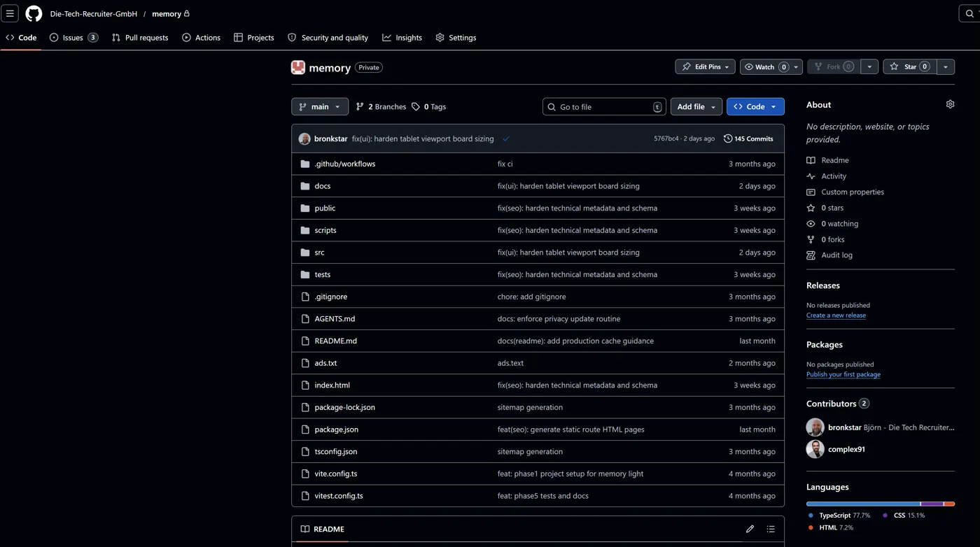Screen dimensions: 980x547
Task: Open the README outline list icon
Action: click(771, 529)
